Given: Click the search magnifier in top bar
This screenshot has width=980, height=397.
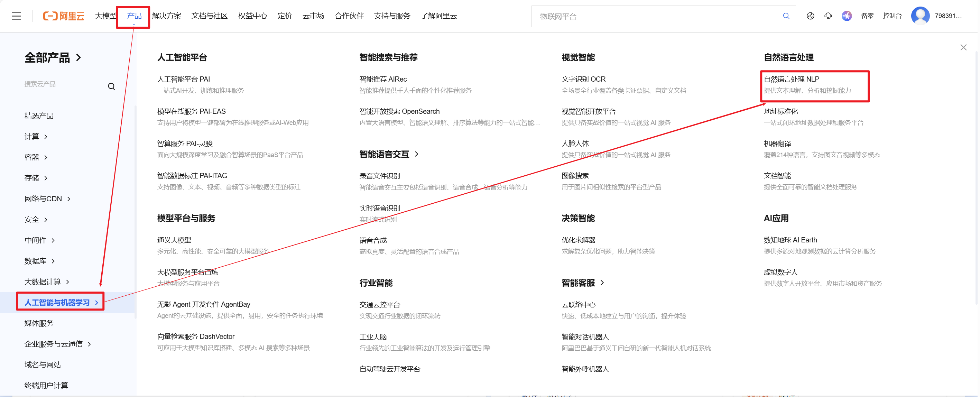Looking at the screenshot, I should point(786,16).
